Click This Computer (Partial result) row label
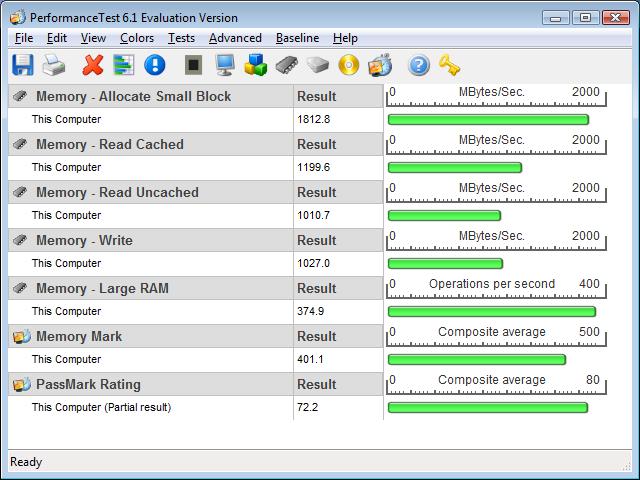This screenshot has height=480, width=640. 101,407
